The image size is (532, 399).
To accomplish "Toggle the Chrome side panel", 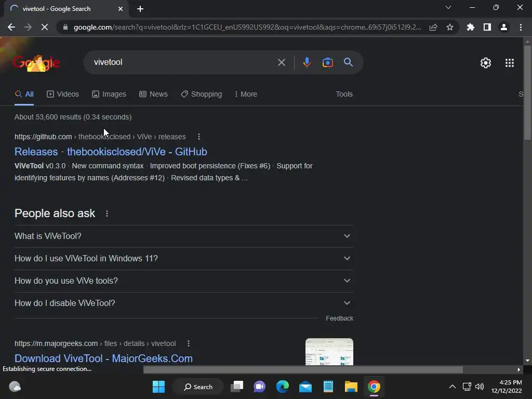I will [x=487, y=27].
